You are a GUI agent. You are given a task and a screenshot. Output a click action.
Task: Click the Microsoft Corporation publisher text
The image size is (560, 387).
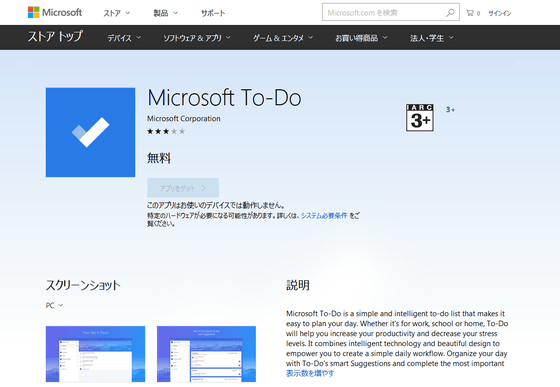(184, 119)
